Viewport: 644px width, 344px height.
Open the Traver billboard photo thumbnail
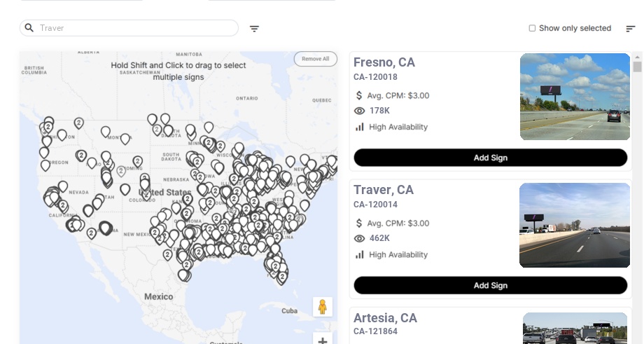[x=575, y=225]
